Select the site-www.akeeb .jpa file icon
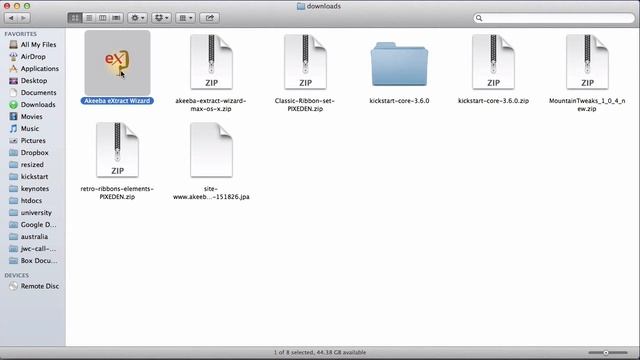This screenshot has height=360, width=640. [x=211, y=150]
